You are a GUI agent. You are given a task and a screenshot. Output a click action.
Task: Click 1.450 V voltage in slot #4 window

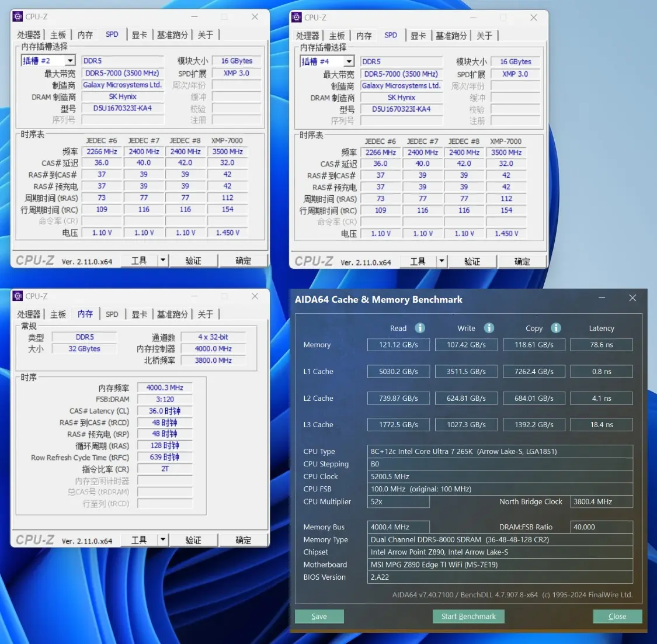[x=506, y=234]
